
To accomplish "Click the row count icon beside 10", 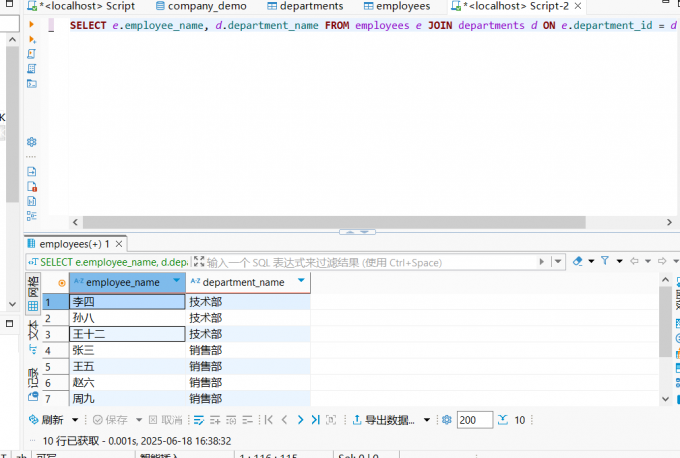I will click(x=503, y=419).
